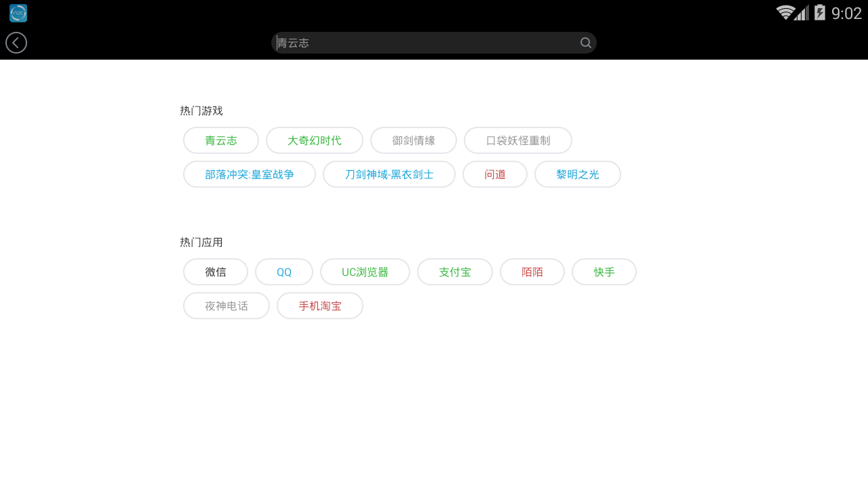Tap the 部落冲突:皇室战争 tag
This screenshot has width=868, height=488.
point(250,174)
